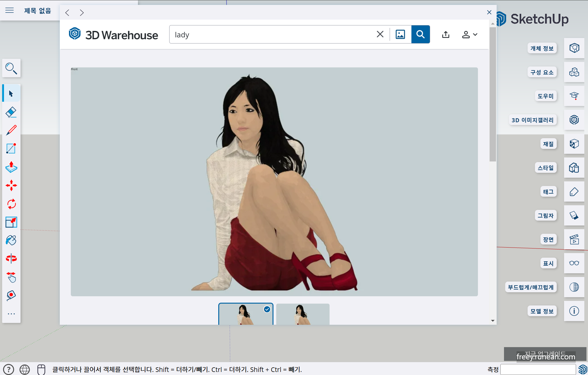Select the Eraser tool
Image resolution: width=588 pixels, height=375 pixels.
pos(11,112)
